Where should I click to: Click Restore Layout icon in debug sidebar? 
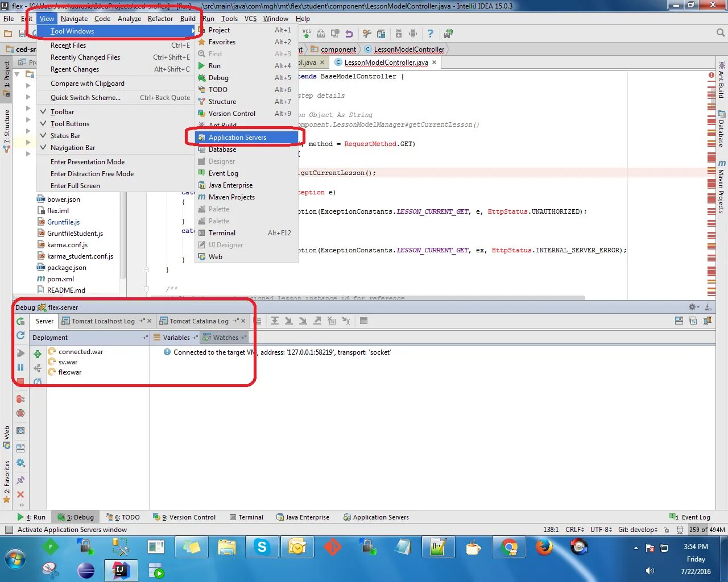tap(20, 448)
